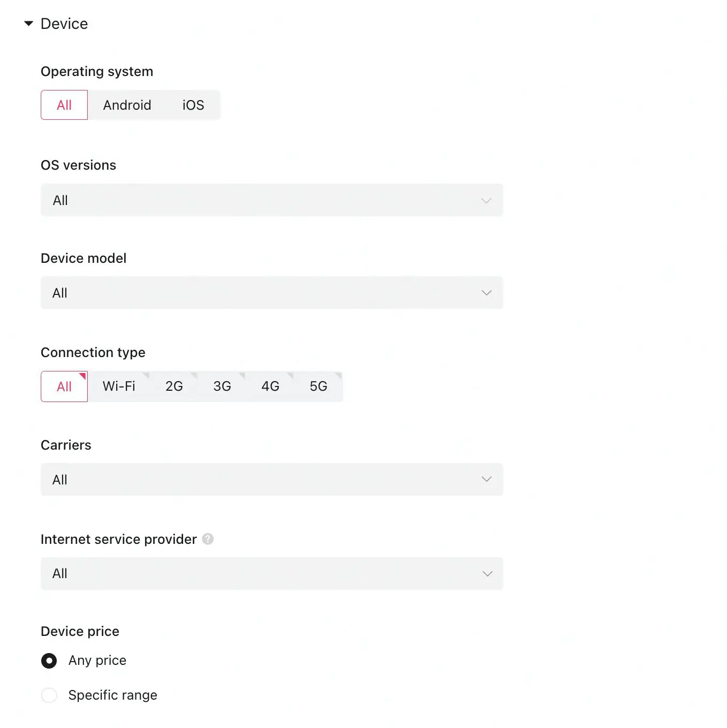Select All connection types
727x728 pixels.
click(x=64, y=386)
